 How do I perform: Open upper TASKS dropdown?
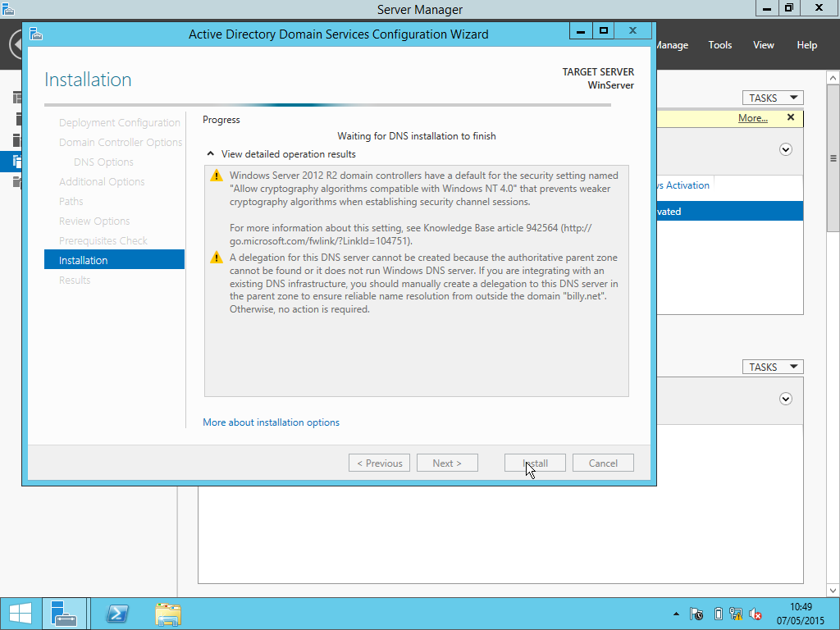point(773,98)
